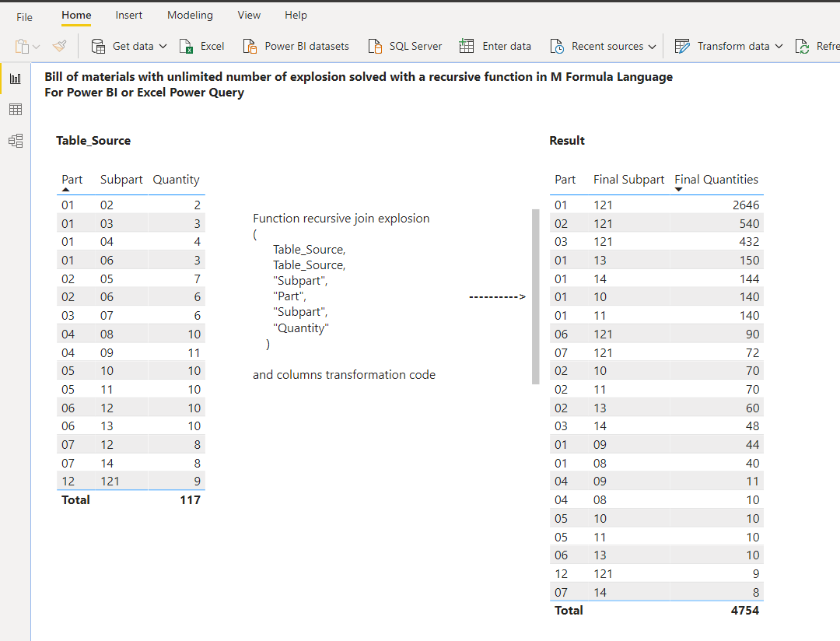Select the 2646 quantity cell
This screenshot has width=840, height=641.
[x=744, y=205]
